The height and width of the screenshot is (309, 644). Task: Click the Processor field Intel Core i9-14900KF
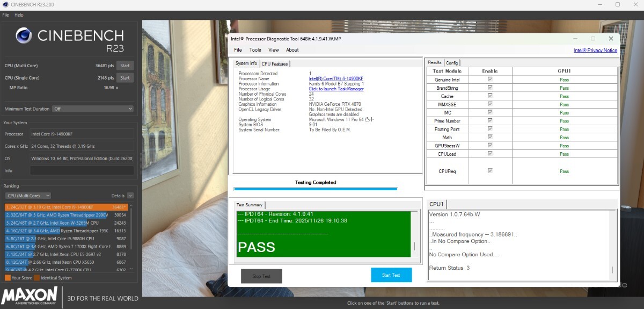click(x=82, y=134)
